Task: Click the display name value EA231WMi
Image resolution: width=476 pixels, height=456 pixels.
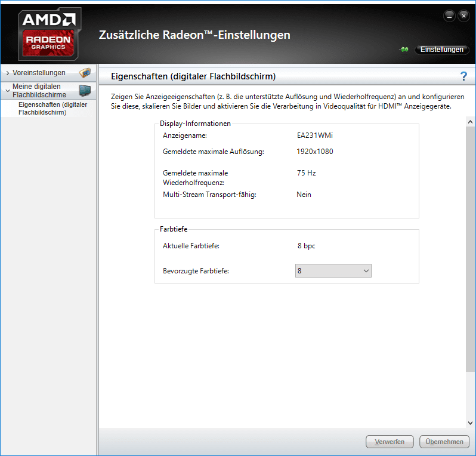Action: click(x=314, y=135)
